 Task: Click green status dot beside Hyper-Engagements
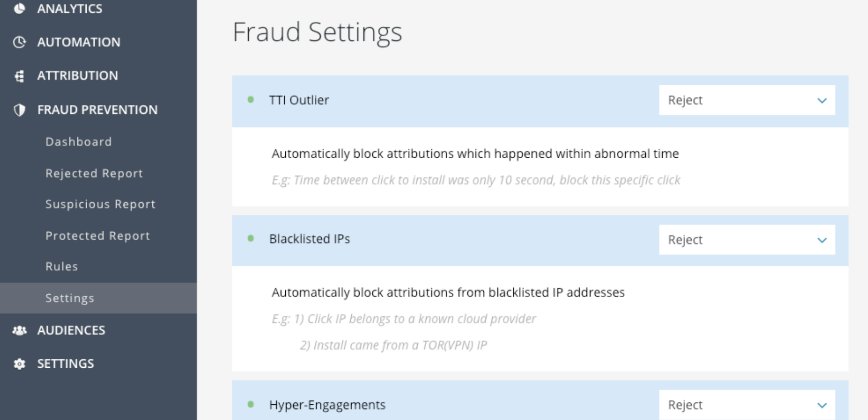251,404
